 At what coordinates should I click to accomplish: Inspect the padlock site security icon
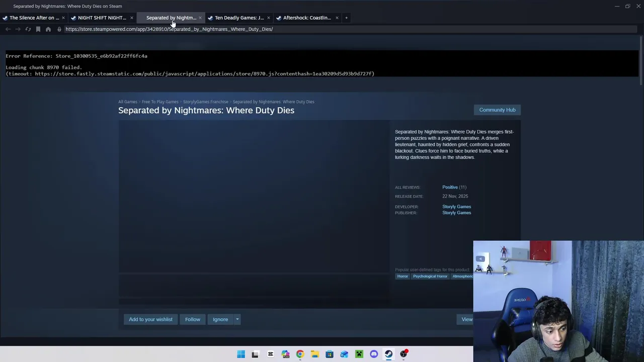[59, 29]
